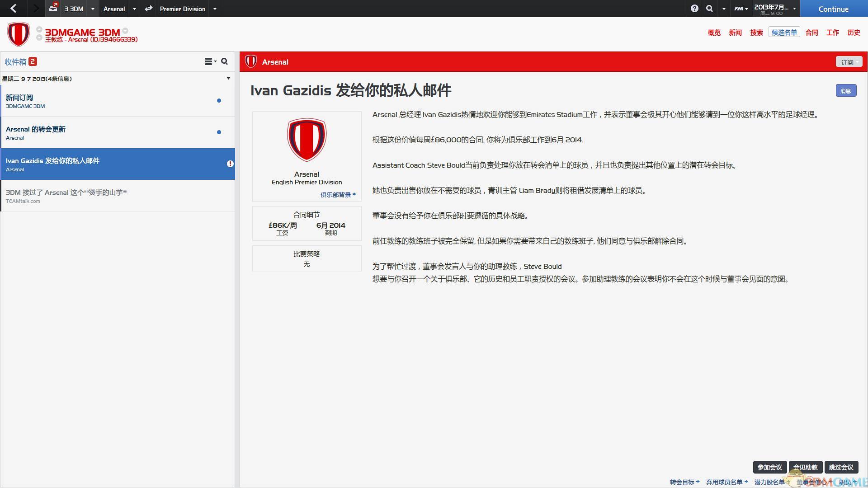The image size is (868, 488).
Task: Open the 转会目标 link at the bottom
Action: [683, 482]
